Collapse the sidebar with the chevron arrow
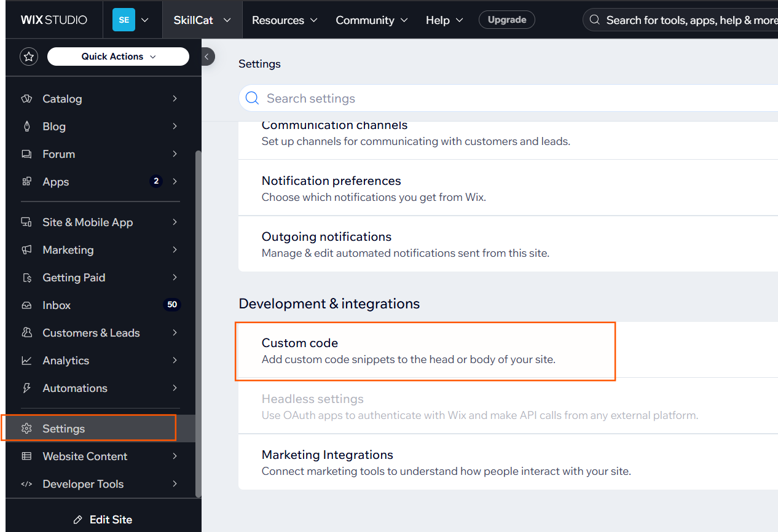Image resolution: width=778 pixels, height=532 pixels. point(207,56)
